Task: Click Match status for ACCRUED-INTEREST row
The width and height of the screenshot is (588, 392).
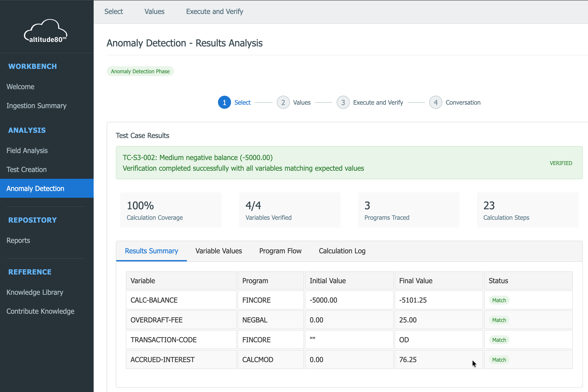Action: point(499,360)
